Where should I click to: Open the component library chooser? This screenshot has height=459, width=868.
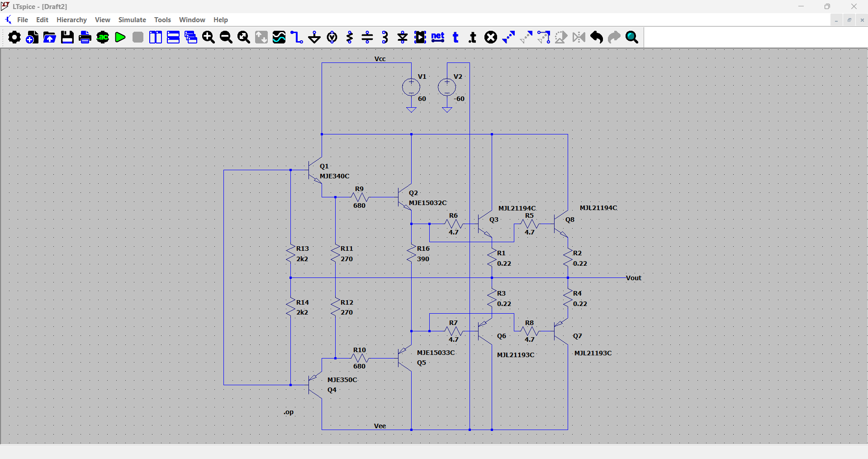point(420,37)
